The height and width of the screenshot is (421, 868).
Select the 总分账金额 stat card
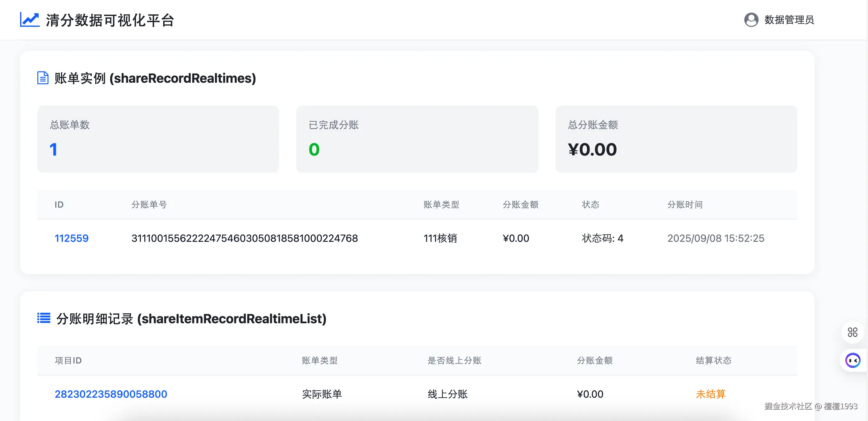(x=676, y=139)
